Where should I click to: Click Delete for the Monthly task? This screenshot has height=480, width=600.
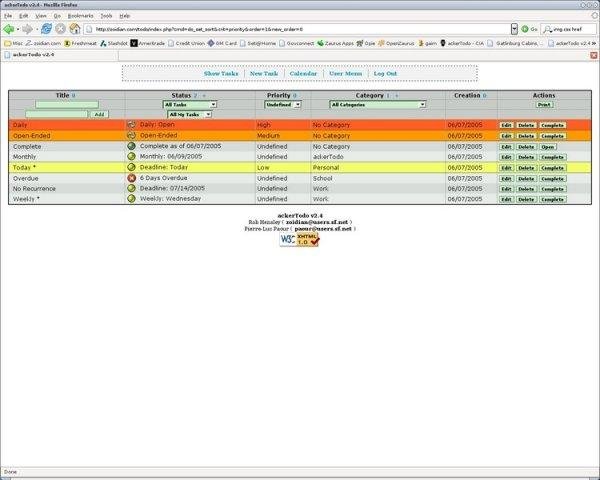pos(526,157)
